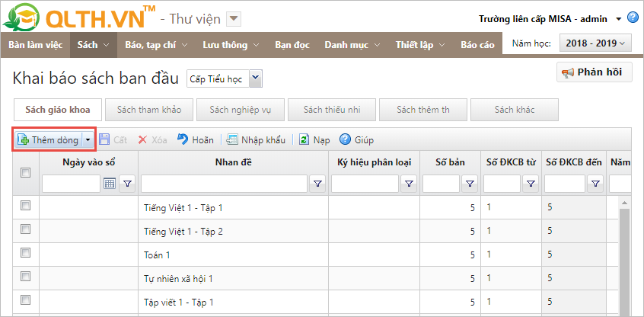Open the Báo cáo menu
The height and width of the screenshot is (317, 644).
477,45
